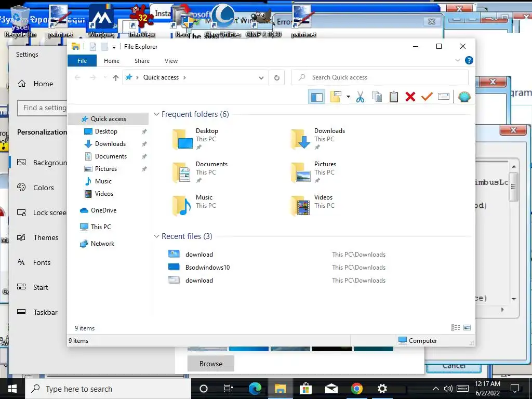Open dropdown arrow beside folder options icon
532x399 pixels.
(348, 97)
